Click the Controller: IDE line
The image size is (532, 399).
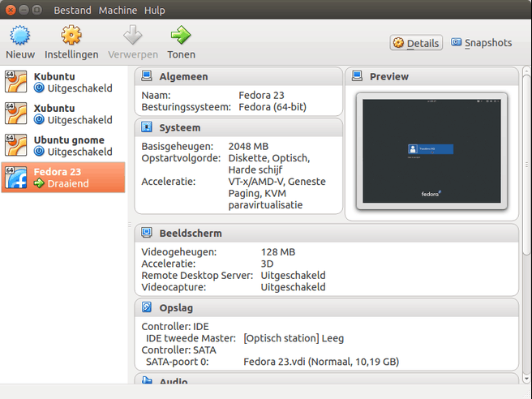(175, 326)
